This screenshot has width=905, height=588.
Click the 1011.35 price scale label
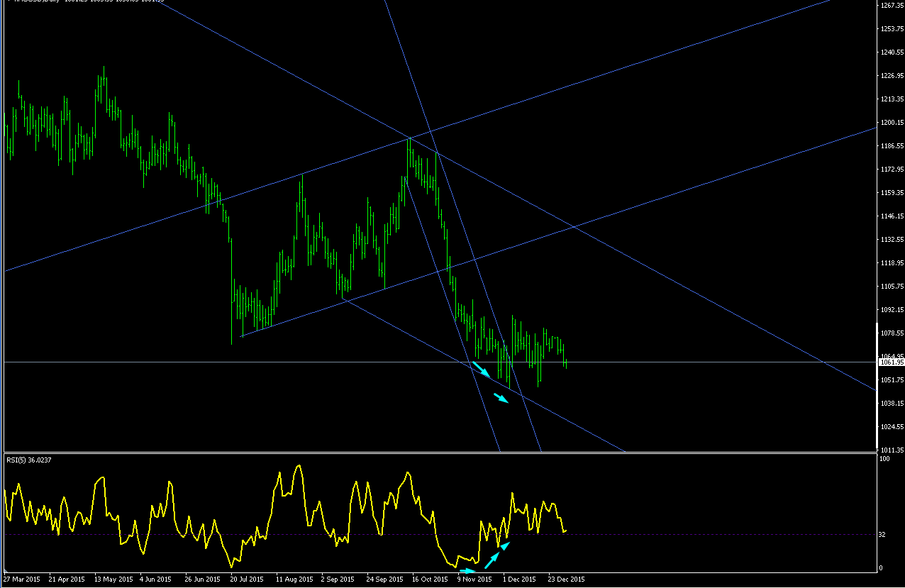(x=891, y=450)
